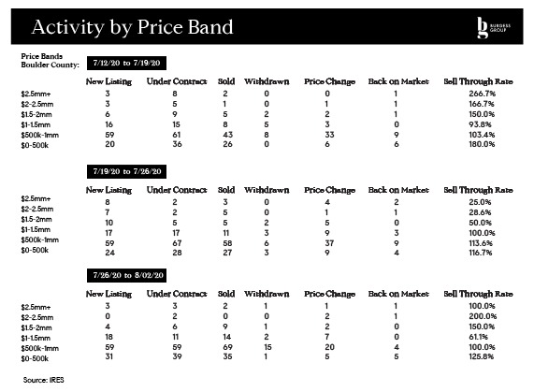Click the $0-500k label in third table
The image size is (534, 392).
35,358
